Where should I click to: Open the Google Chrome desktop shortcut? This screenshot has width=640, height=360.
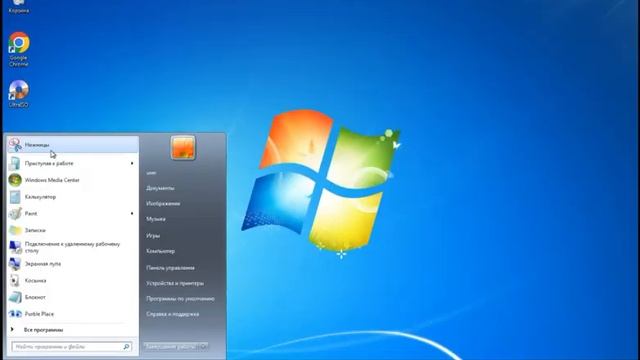(x=19, y=49)
